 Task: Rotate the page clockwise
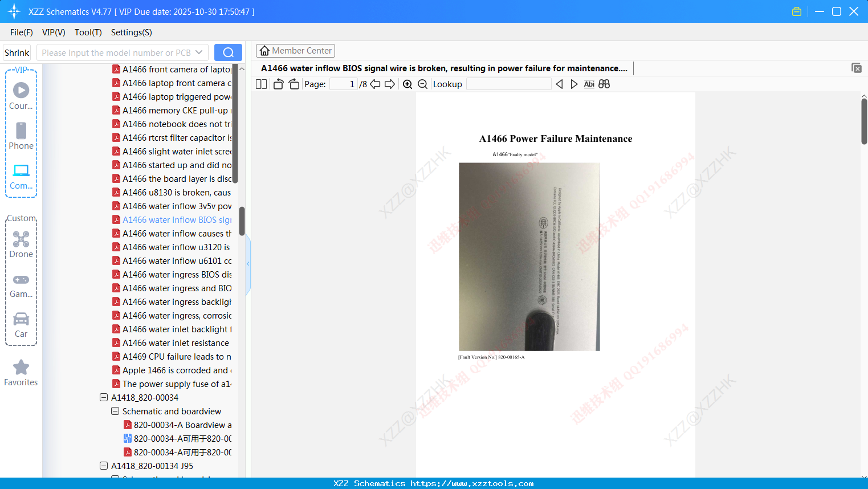[x=294, y=84]
